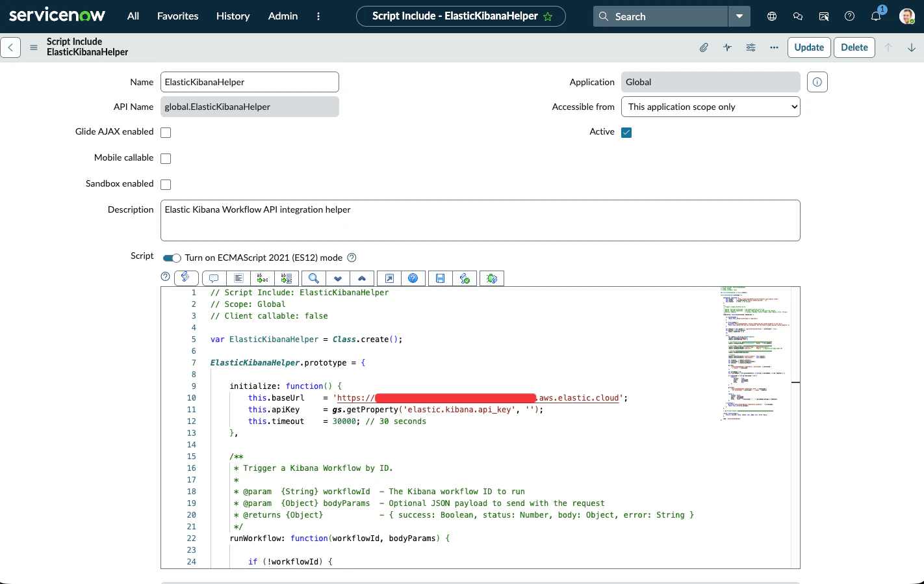The height and width of the screenshot is (584, 924).
Task: Click the ES12 mode help icon
Action: (352, 258)
